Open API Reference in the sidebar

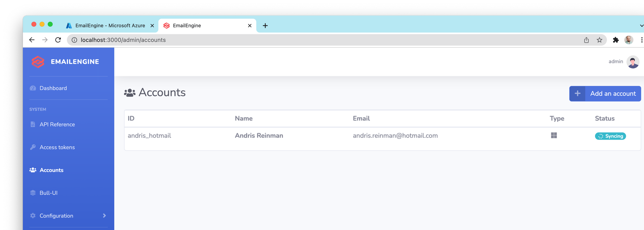pos(57,124)
